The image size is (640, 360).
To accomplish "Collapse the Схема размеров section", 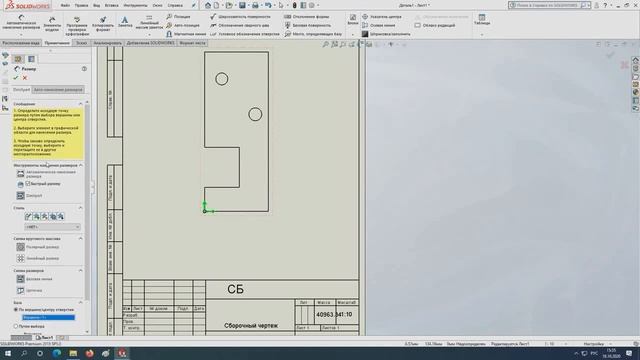I will pos(80,271).
